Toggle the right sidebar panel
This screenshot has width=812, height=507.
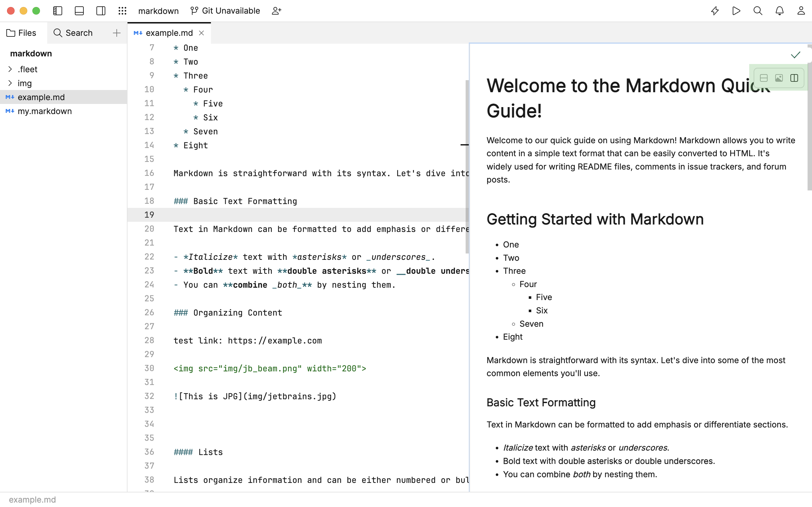101,11
